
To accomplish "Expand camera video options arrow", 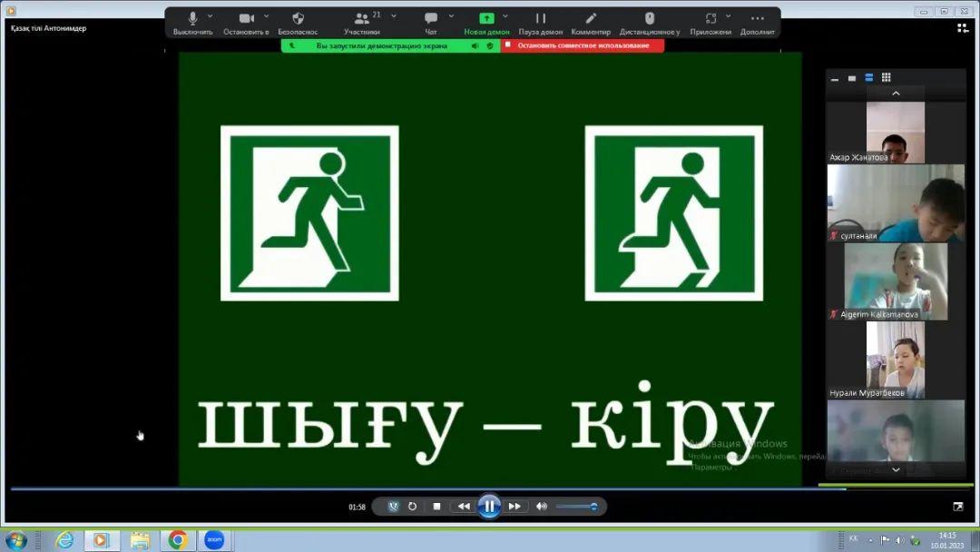I will pyautogui.click(x=265, y=16).
